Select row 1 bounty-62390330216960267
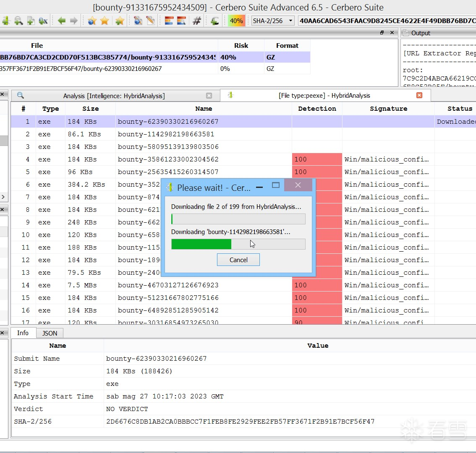 243,121
